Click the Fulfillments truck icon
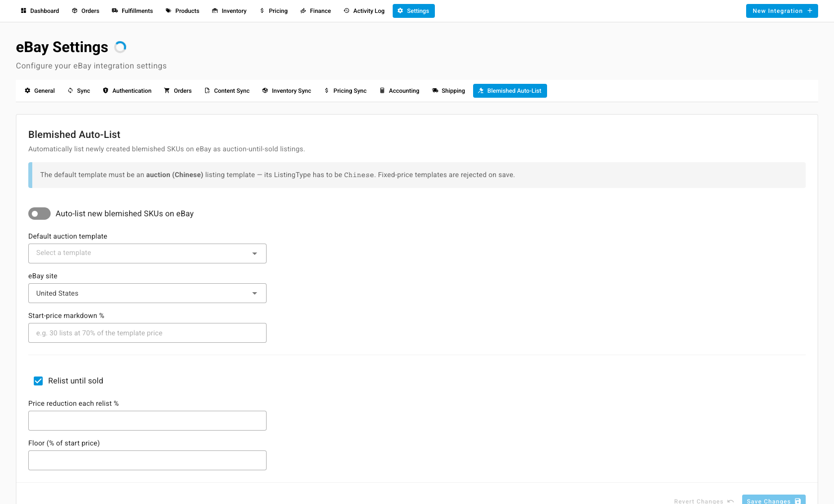 pos(115,11)
